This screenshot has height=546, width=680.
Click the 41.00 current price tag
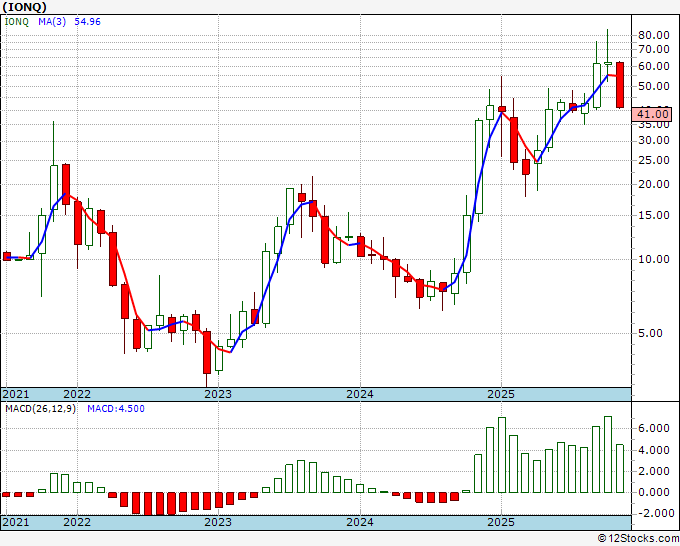click(x=653, y=114)
